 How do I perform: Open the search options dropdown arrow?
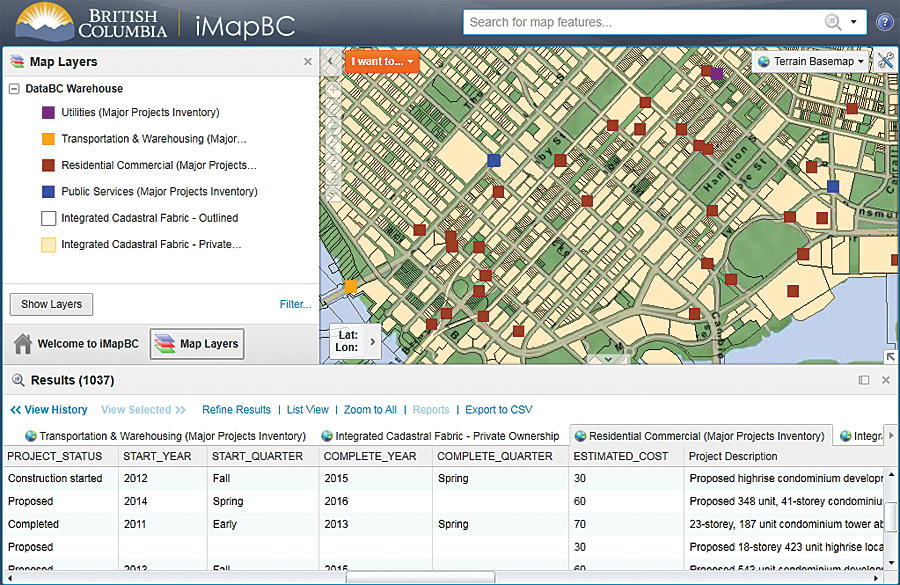pyautogui.click(x=854, y=22)
